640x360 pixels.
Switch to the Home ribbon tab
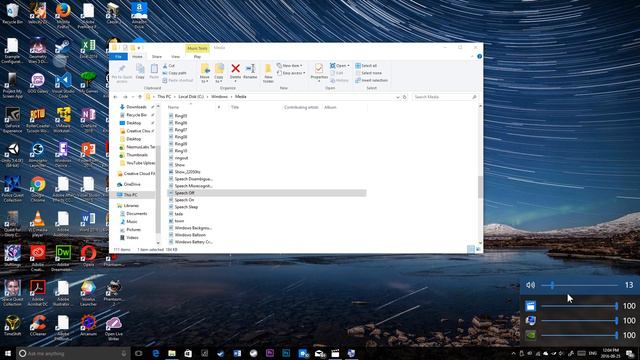(137, 56)
